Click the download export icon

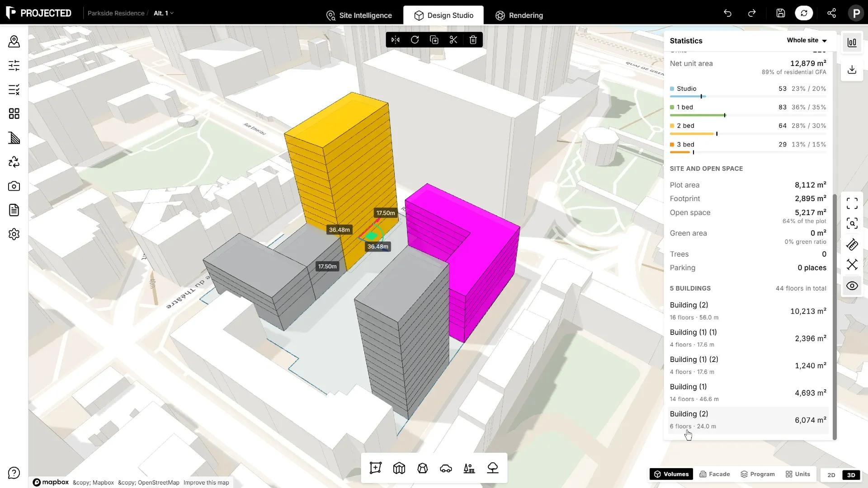852,70
